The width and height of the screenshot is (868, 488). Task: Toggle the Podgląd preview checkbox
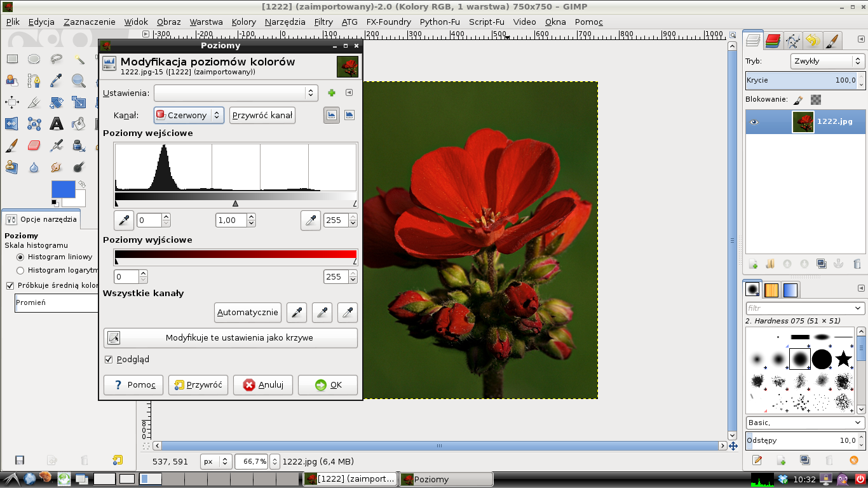click(109, 360)
